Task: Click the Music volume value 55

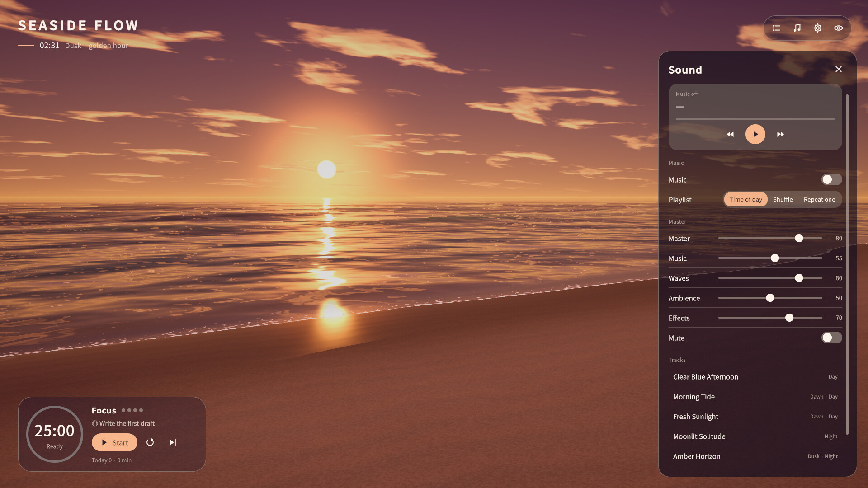Action: pyautogui.click(x=839, y=258)
